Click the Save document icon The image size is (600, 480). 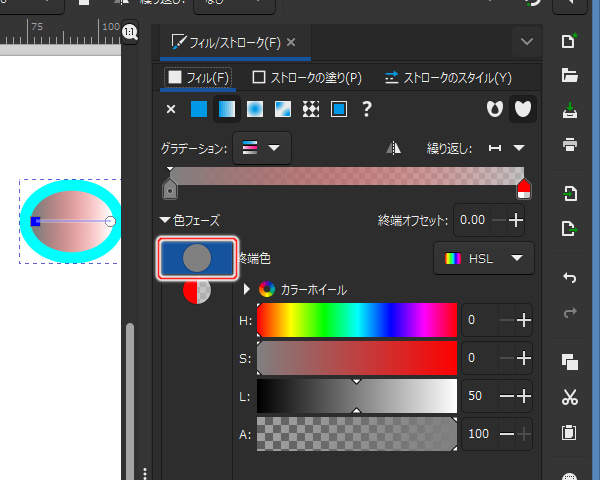click(x=569, y=110)
